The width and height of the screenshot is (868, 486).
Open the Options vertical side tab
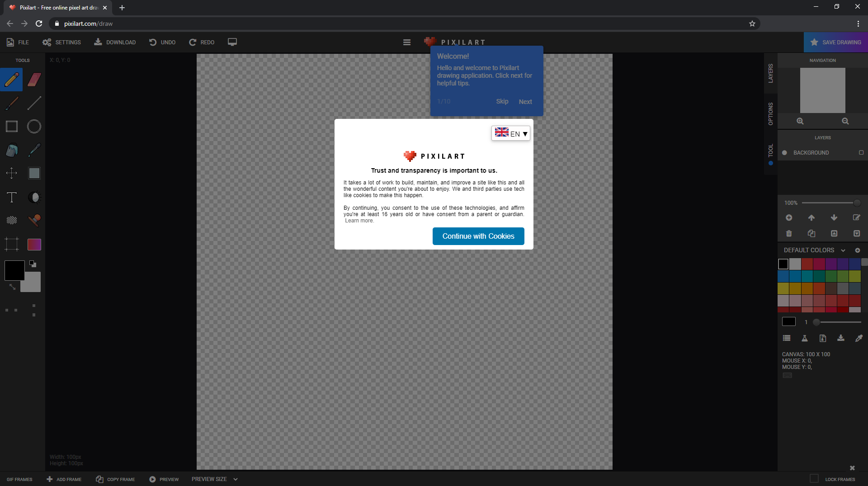point(771,114)
